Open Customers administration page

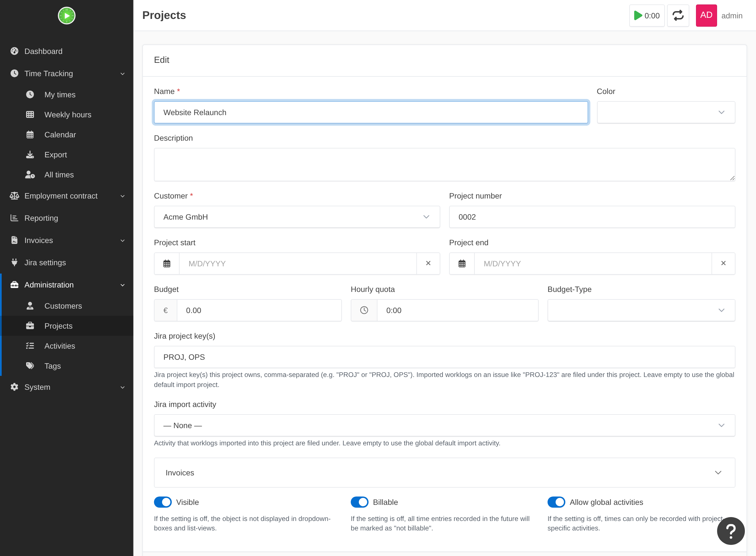click(x=67, y=306)
